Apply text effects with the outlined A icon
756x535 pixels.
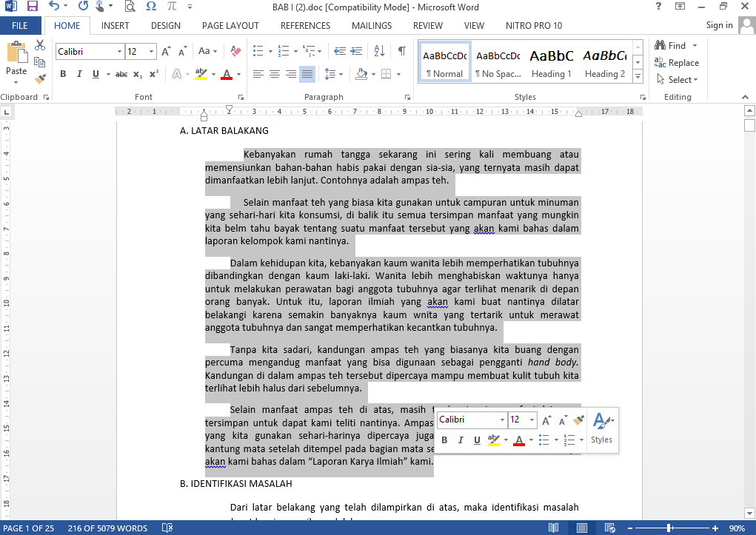click(x=177, y=74)
